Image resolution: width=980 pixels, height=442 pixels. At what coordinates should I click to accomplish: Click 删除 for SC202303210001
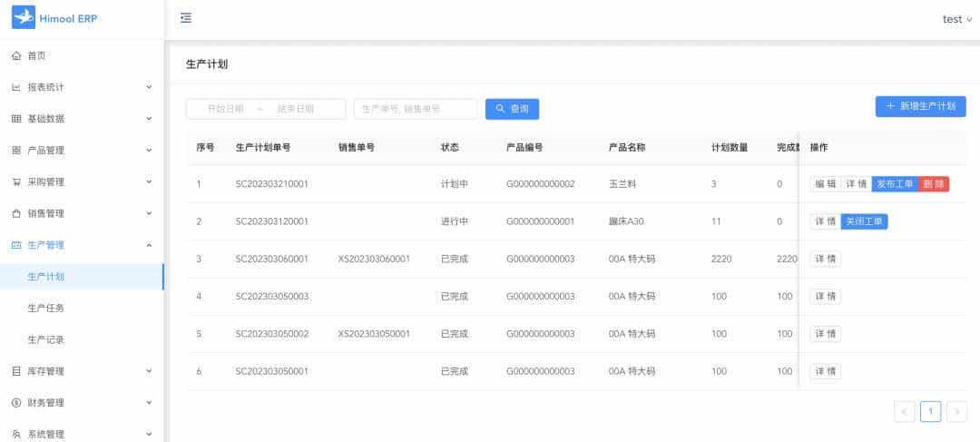click(934, 184)
